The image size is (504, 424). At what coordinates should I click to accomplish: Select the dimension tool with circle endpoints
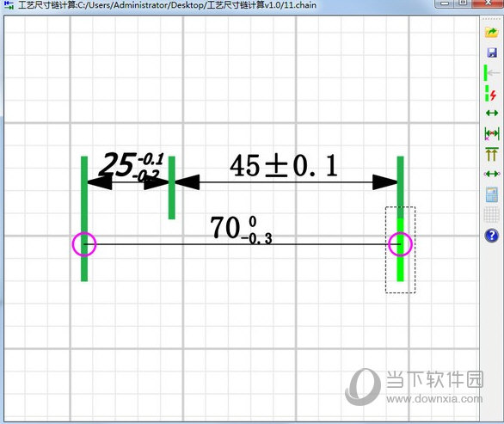click(492, 174)
